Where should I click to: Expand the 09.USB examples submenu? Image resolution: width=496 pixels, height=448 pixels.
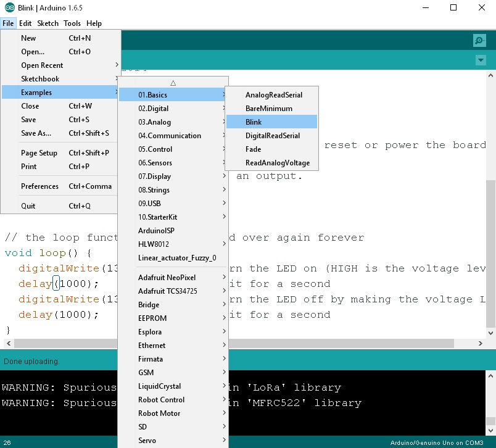(173, 204)
